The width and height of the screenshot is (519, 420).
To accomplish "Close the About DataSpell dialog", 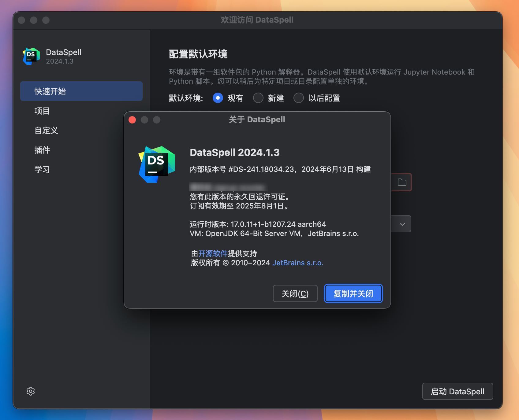I will pyautogui.click(x=132, y=120).
